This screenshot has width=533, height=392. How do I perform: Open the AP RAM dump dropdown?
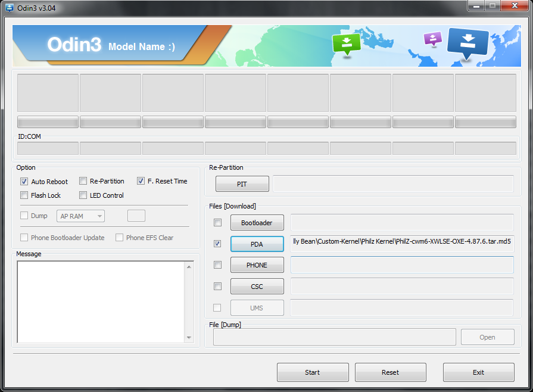tap(80, 216)
